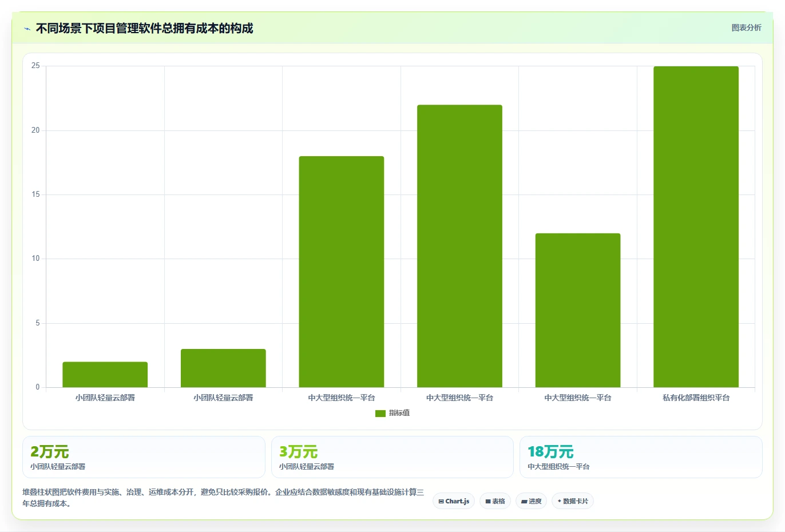
Task: Click the 数据卡片 tag chip
Action: 573,501
